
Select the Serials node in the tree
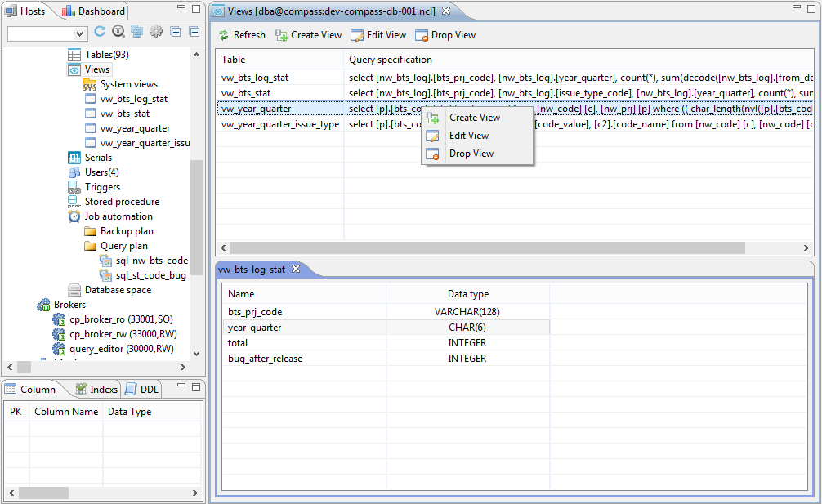pos(98,158)
